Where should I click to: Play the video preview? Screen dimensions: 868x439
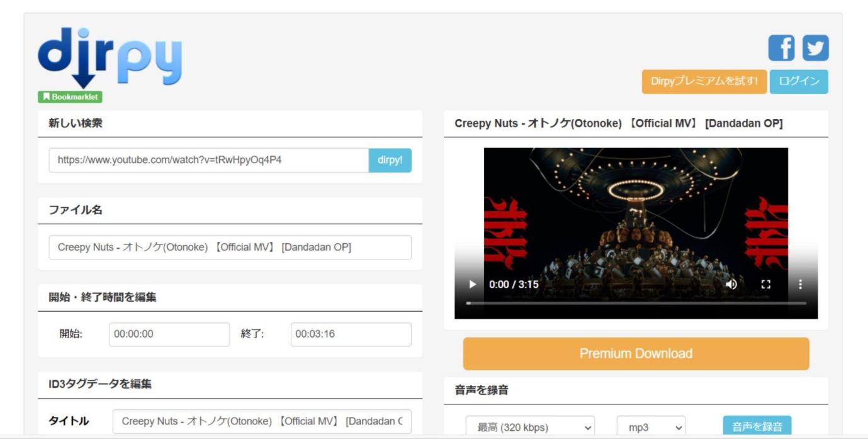[x=473, y=284]
